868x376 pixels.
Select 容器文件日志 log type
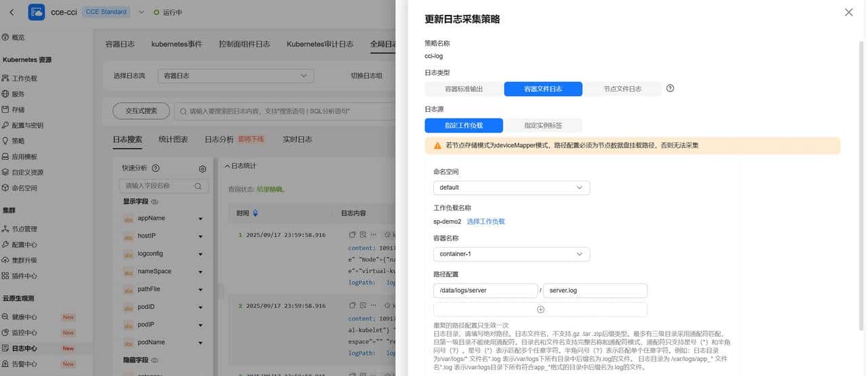click(x=543, y=89)
